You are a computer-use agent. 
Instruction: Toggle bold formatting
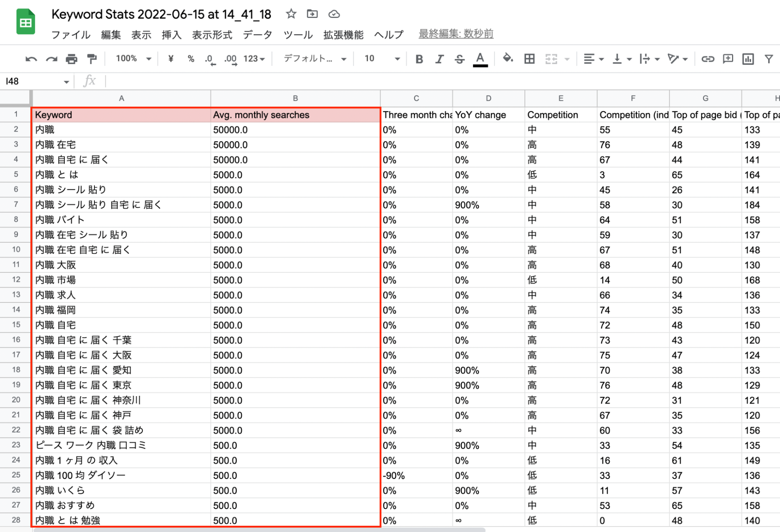(419, 59)
